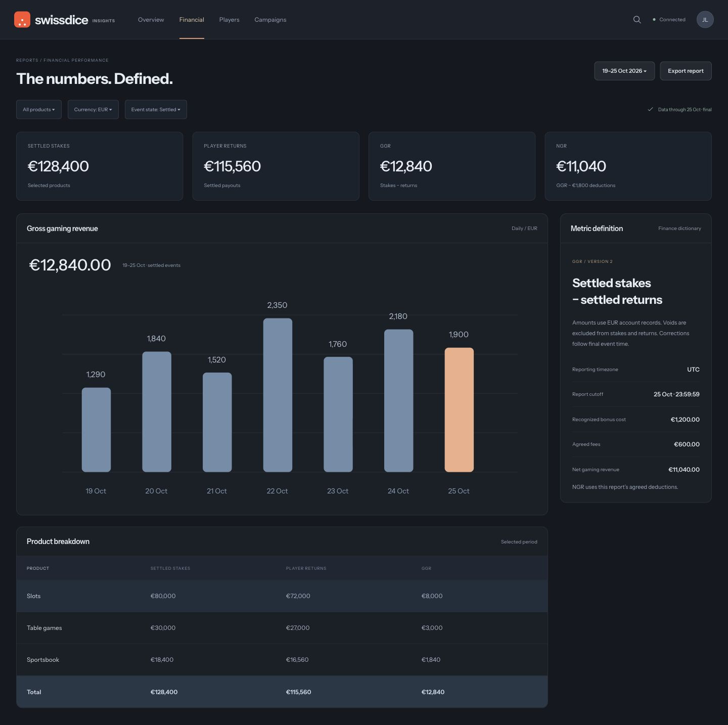Click the Sportsbook row label
Viewport: 728px width, 725px height.
pos(43,660)
